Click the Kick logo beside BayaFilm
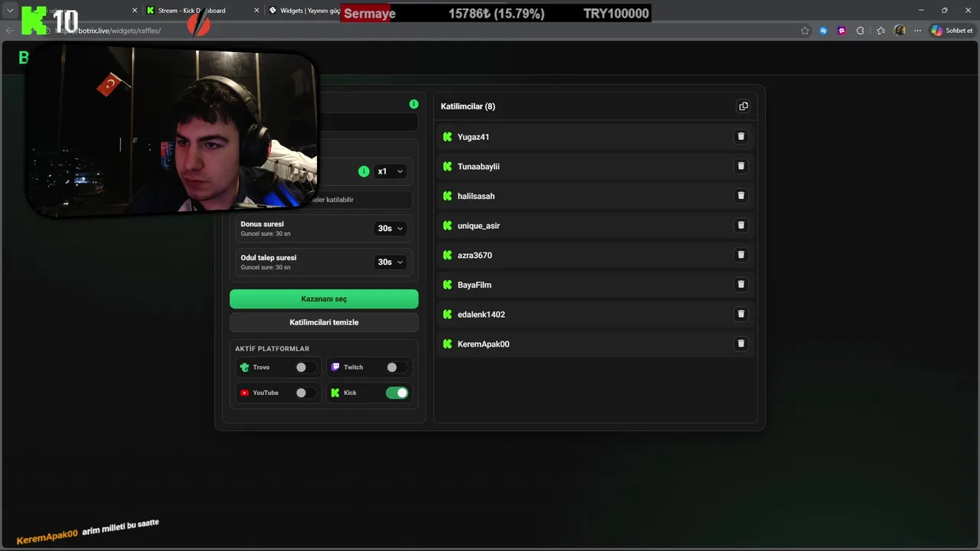Viewport: 980px width, 551px height. [x=448, y=285]
